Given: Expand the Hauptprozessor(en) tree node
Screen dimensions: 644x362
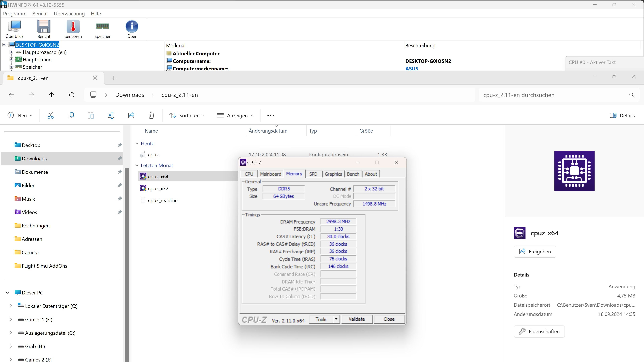Looking at the screenshot, I should pyautogui.click(x=11, y=52).
